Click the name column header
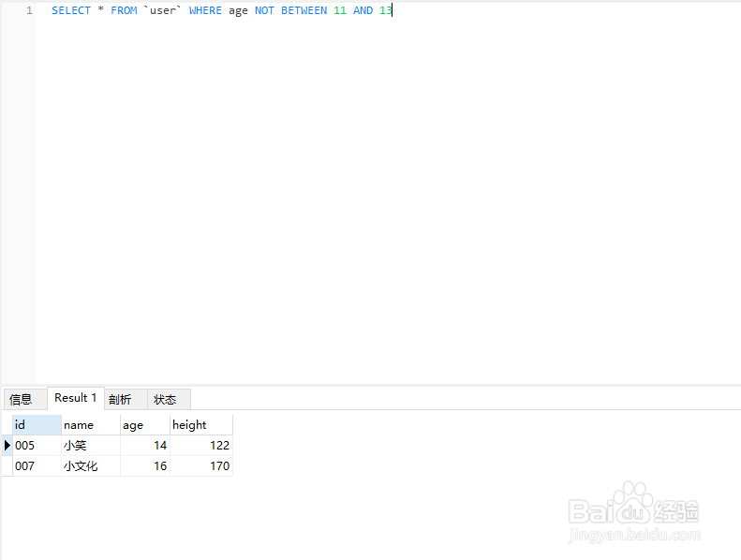The width and height of the screenshot is (741, 560). click(90, 425)
